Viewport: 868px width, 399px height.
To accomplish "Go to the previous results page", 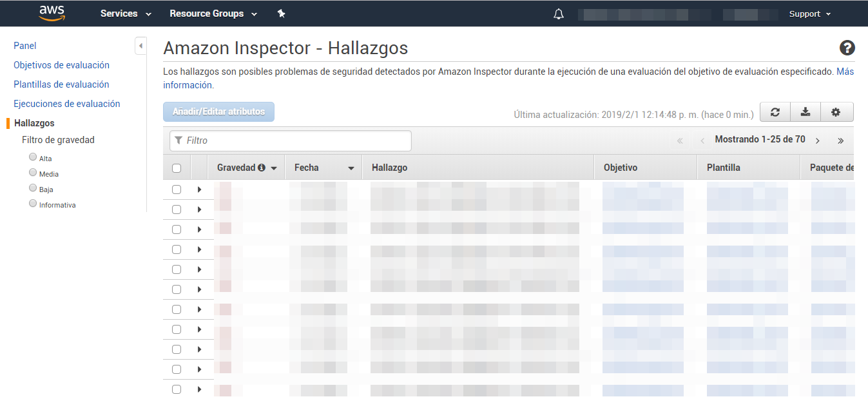I will [x=702, y=141].
